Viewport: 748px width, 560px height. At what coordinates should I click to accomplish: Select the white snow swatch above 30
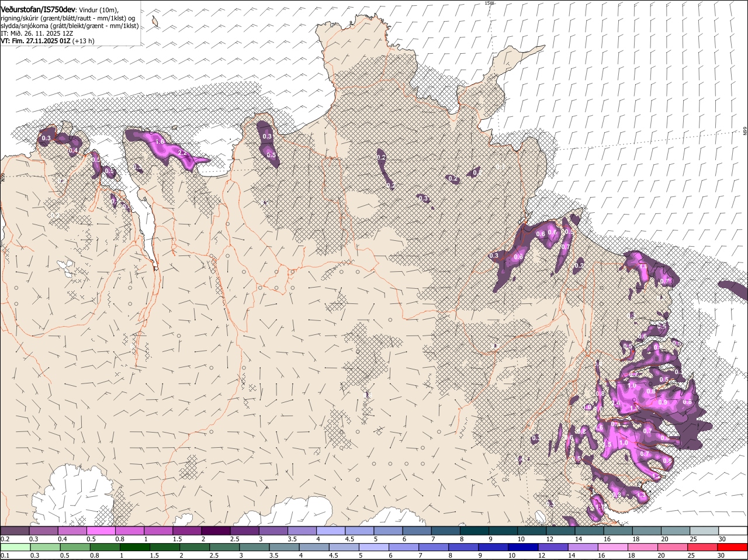(732, 531)
